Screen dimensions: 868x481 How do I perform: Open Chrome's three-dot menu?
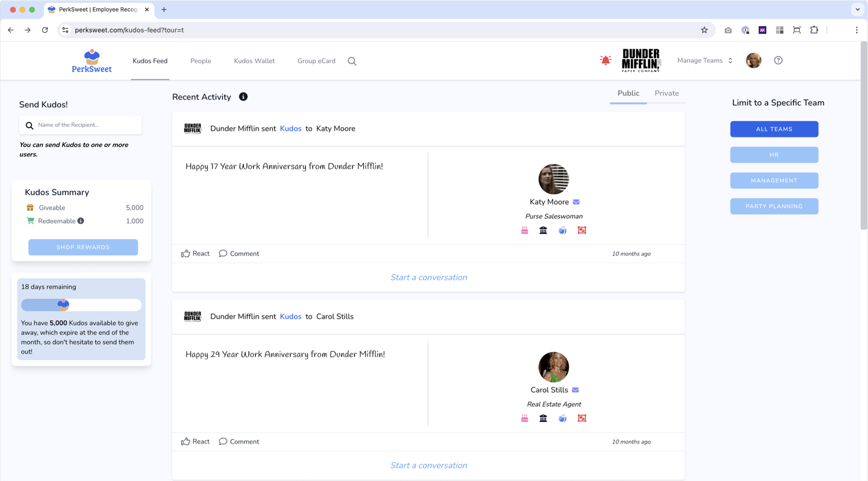(x=857, y=30)
